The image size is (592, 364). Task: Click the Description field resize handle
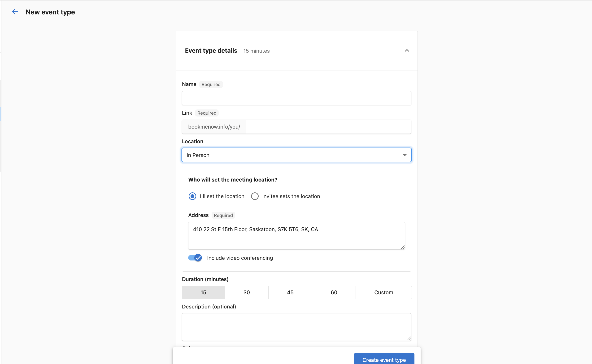[409, 338]
